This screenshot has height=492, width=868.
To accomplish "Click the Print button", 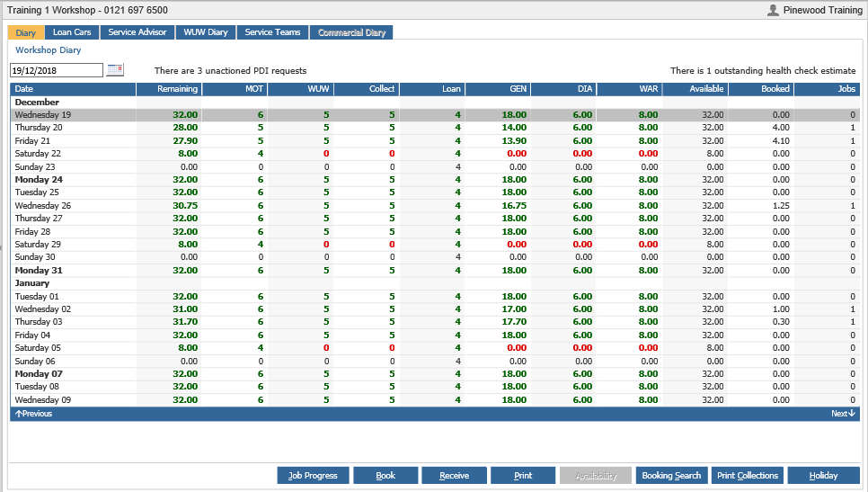I will (523, 475).
